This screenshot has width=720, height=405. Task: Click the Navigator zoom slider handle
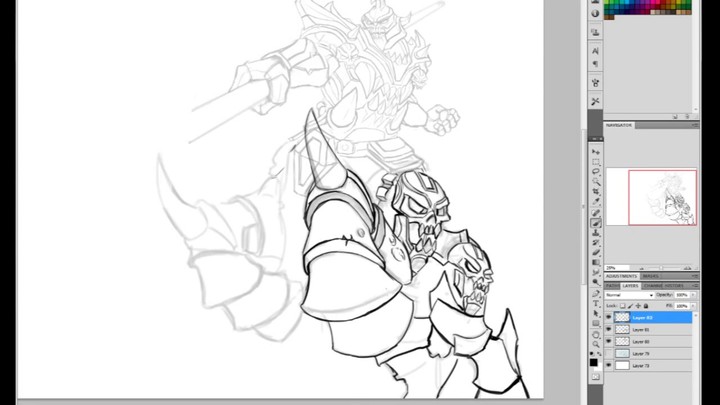point(661,268)
